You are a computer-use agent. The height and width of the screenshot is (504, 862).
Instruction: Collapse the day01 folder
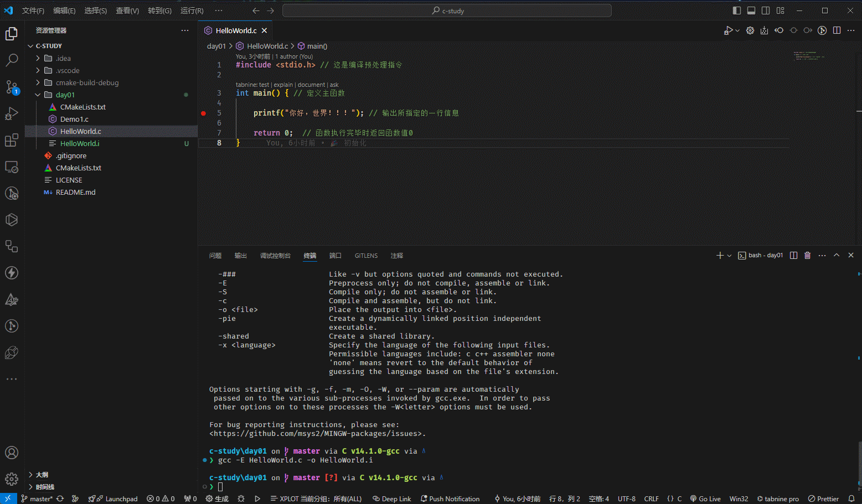38,95
